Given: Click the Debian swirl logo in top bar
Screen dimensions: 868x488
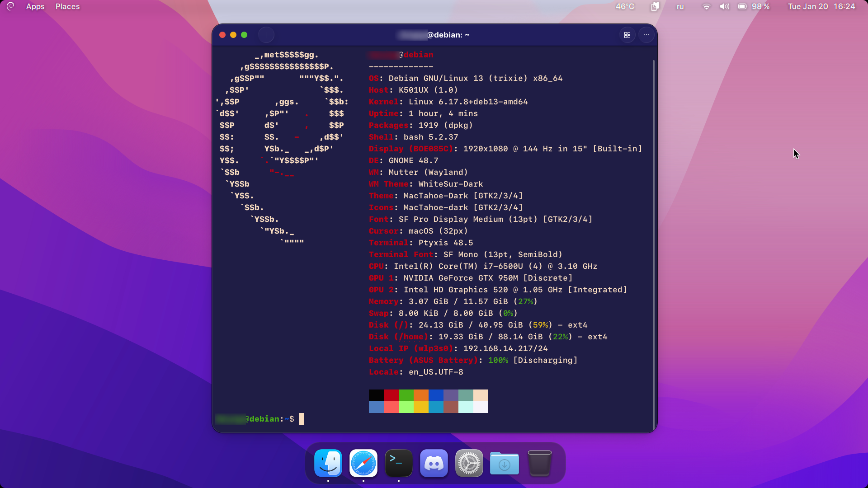Looking at the screenshot, I should pos(10,6).
